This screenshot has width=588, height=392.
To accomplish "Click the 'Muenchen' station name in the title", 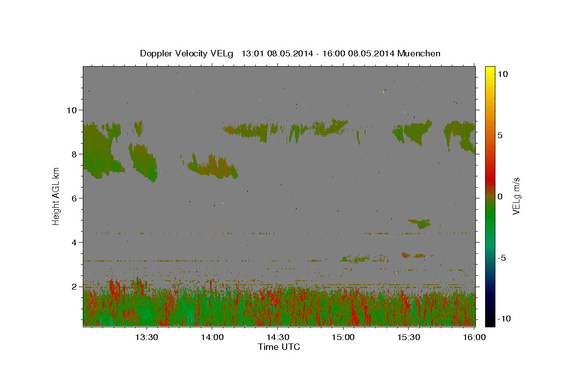I will (x=419, y=53).
